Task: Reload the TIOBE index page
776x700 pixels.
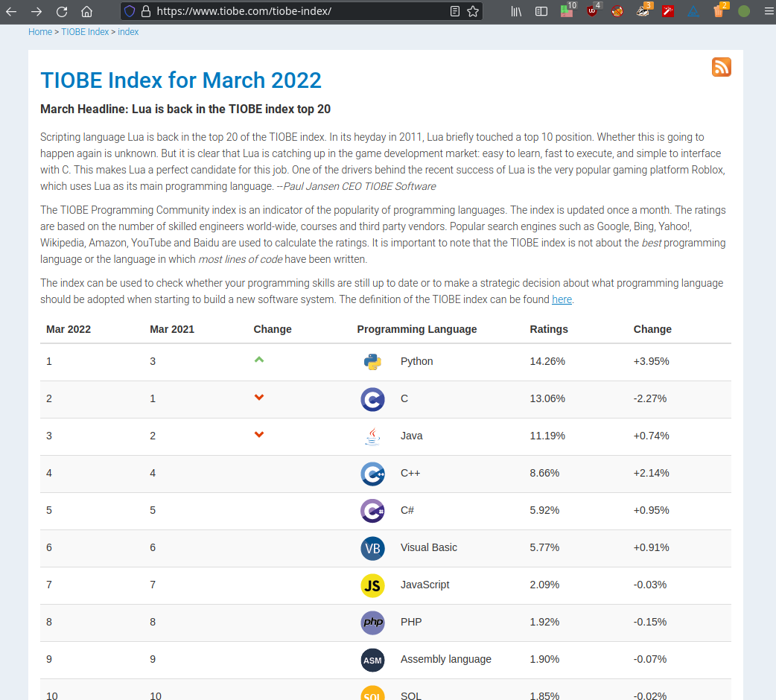Action: 61,11
